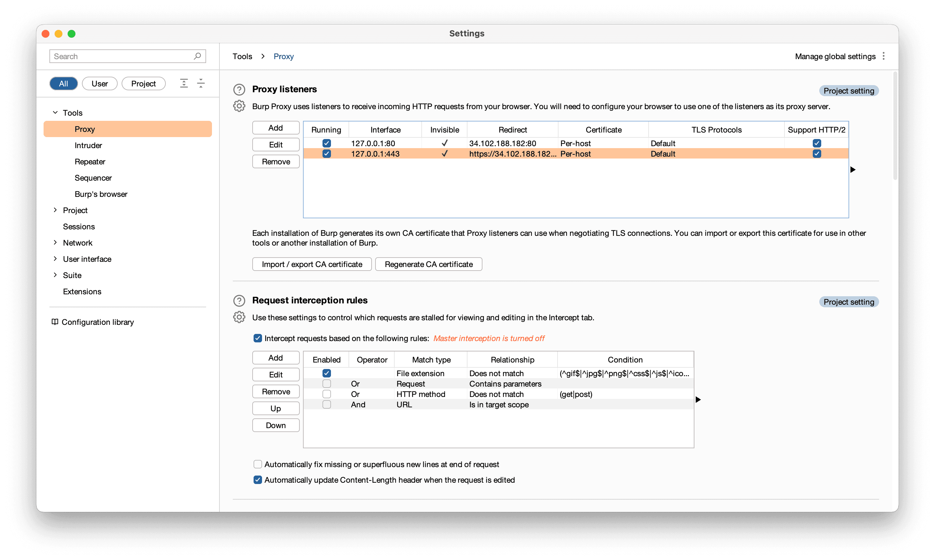Select the User settings filter tab

tap(100, 83)
